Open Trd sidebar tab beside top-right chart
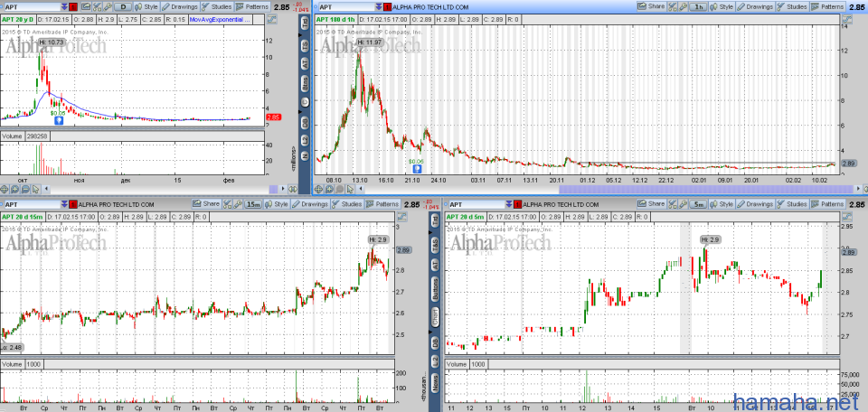 click(305, 23)
